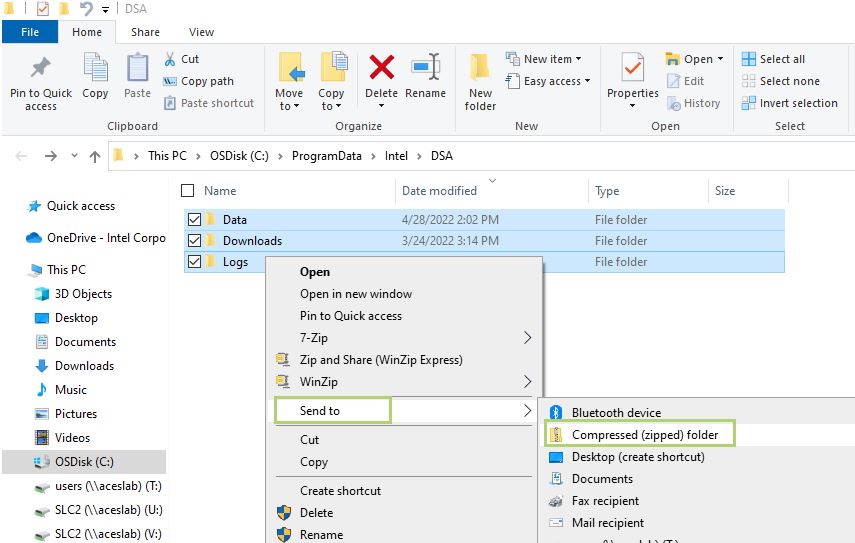Click the Up one level arrow
This screenshot has height=543, width=855.
coord(95,156)
